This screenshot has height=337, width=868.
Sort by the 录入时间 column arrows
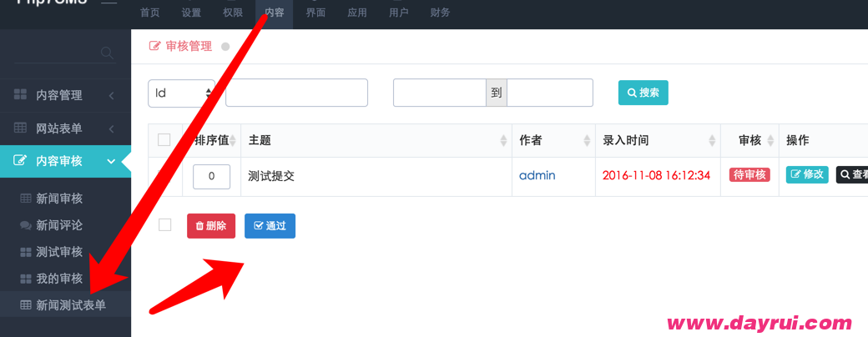point(713,140)
